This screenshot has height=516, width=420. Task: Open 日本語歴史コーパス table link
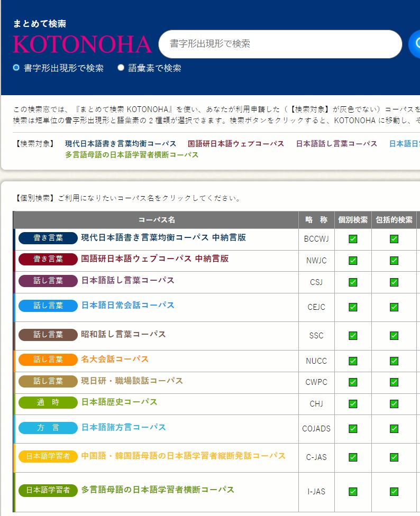point(119,402)
